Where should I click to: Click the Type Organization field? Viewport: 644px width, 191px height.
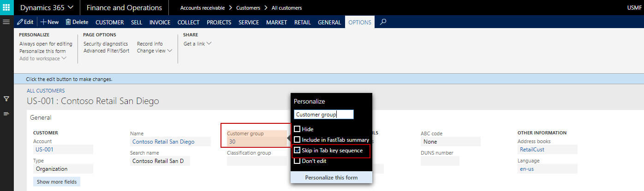click(63, 169)
